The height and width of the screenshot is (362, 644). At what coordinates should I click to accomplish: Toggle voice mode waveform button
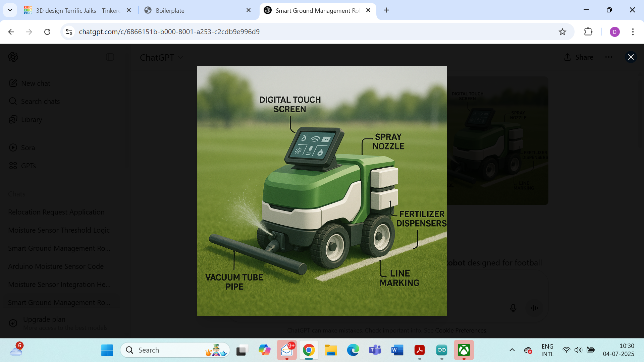point(534,308)
